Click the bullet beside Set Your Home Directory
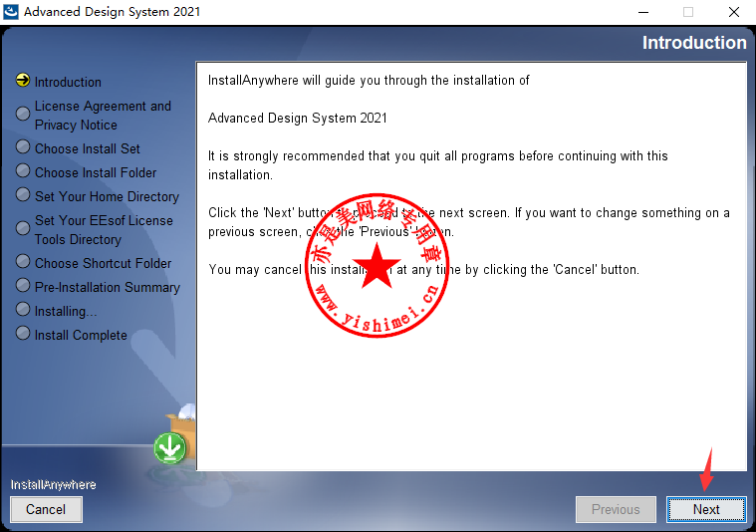The width and height of the screenshot is (756, 532). coord(23,195)
